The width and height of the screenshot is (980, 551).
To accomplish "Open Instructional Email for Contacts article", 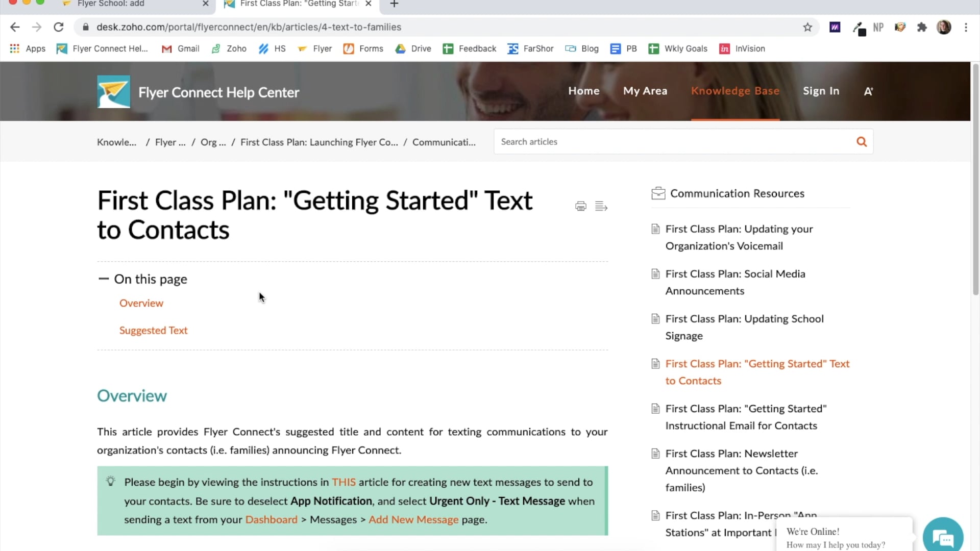I will [x=746, y=417].
